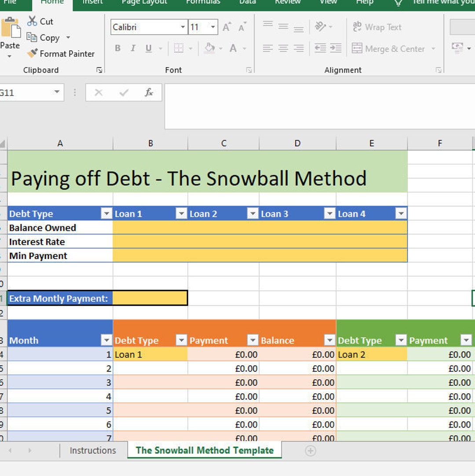Toggle italic formatting
Image resolution: width=475 pixels, height=476 pixels.
132,48
